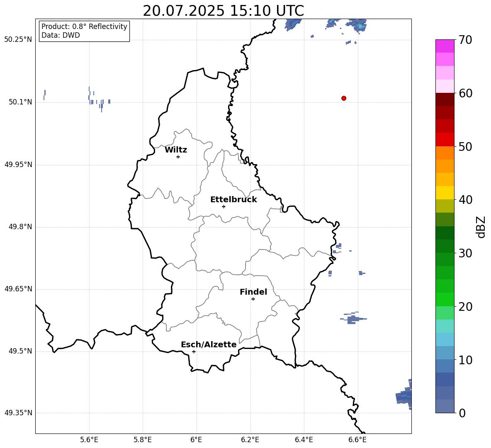Click the 50.25°N latitude label
Viewport: 491px width, 448px height.
(18, 40)
